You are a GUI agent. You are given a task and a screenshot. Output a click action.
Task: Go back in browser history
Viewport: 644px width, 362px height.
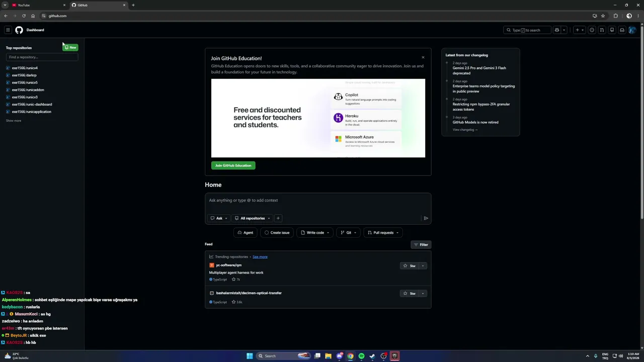coord(6,16)
